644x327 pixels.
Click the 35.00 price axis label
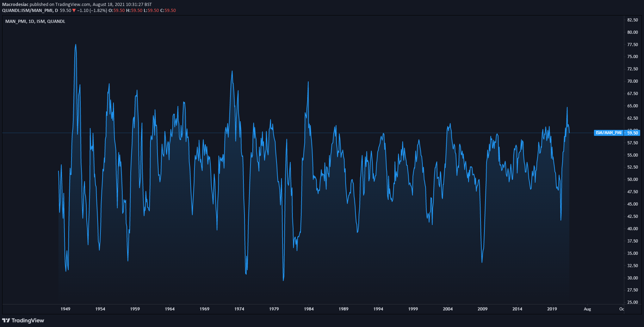(x=632, y=253)
